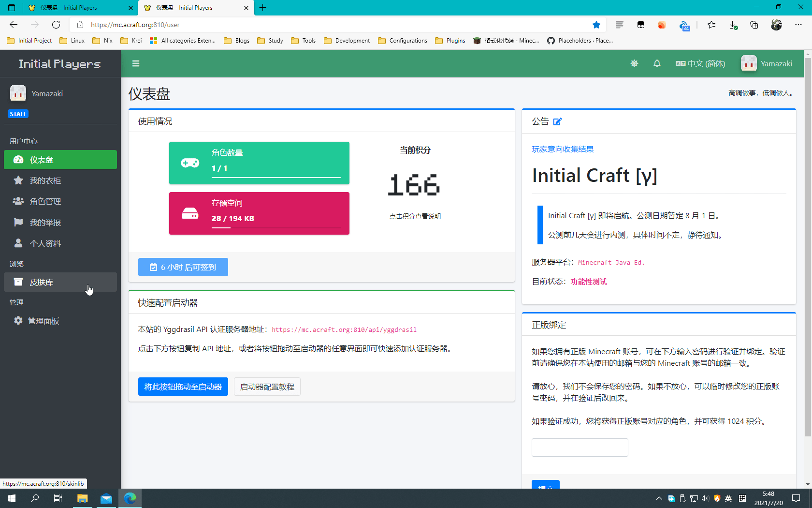Click the green gamepad icon on 角色数量 card
This screenshot has height=508, width=812.
tap(190, 163)
